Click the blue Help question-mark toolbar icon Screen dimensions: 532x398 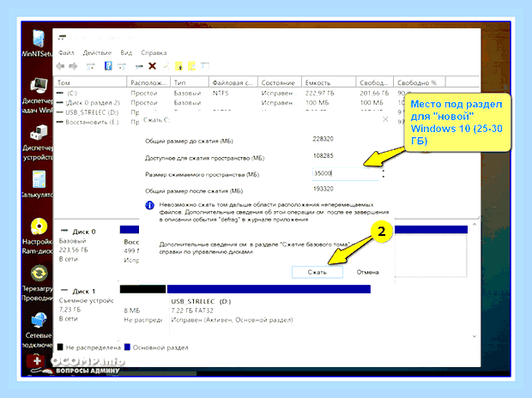108,66
